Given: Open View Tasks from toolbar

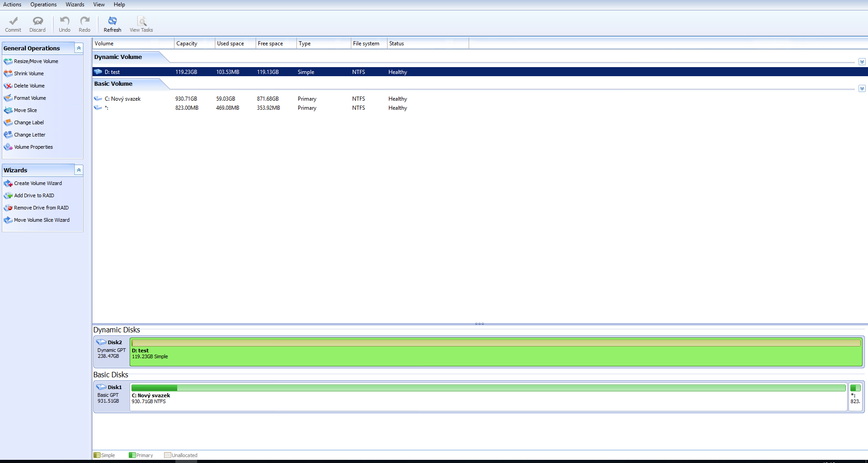Looking at the screenshot, I should tap(141, 24).
